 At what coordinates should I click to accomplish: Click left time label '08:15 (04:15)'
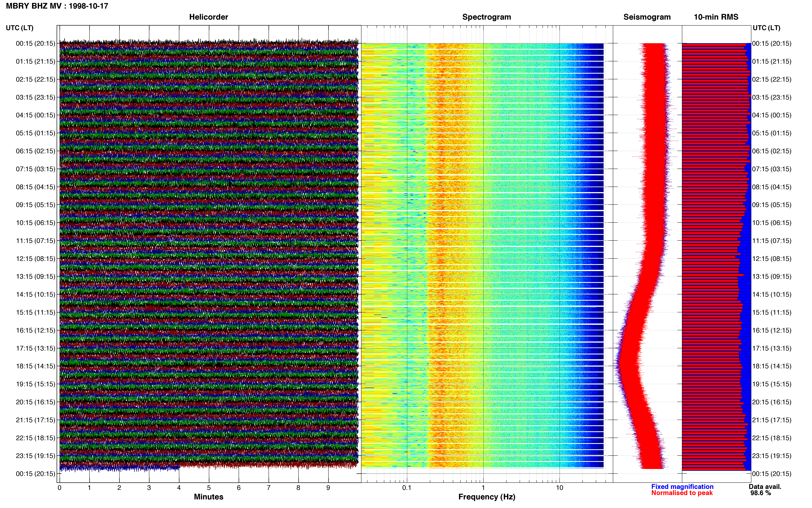pyautogui.click(x=36, y=187)
